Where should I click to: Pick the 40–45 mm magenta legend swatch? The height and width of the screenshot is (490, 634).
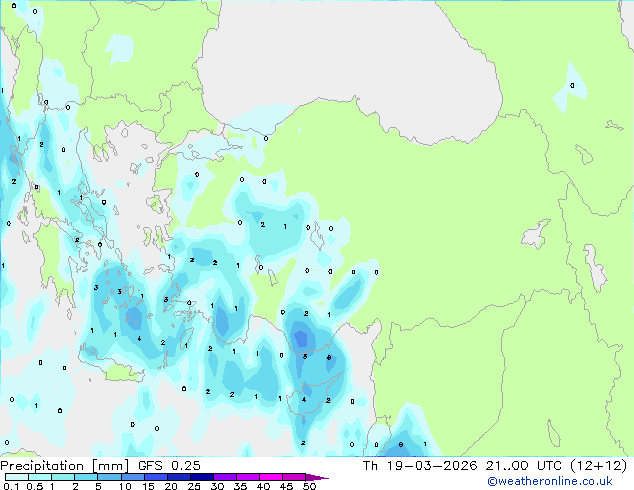point(271,477)
